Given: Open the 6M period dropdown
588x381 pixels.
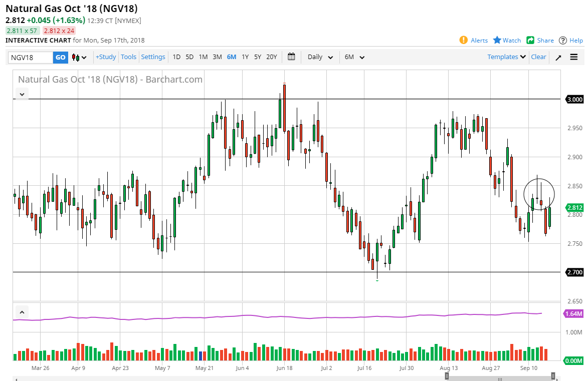Looking at the screenshot, I should point(354,57).
